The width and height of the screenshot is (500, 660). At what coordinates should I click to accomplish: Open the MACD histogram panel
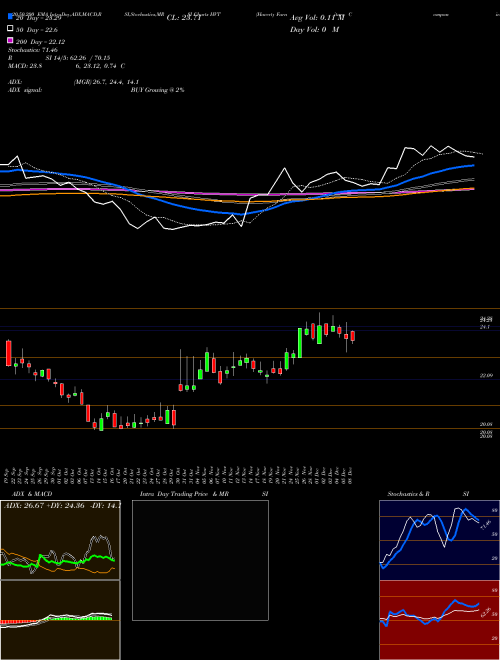(60, 620)
